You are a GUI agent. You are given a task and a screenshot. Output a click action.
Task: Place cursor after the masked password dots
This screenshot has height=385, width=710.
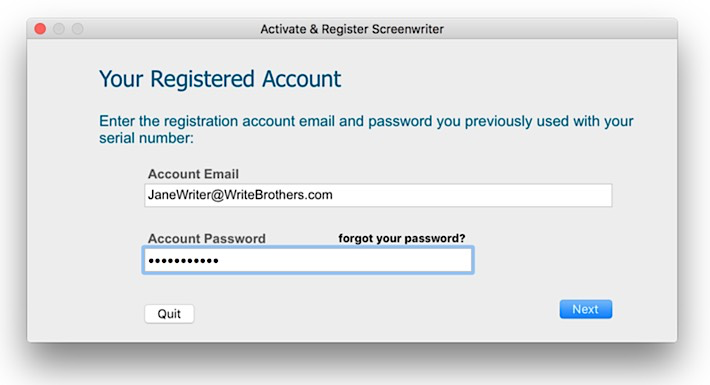click(220, 260)
